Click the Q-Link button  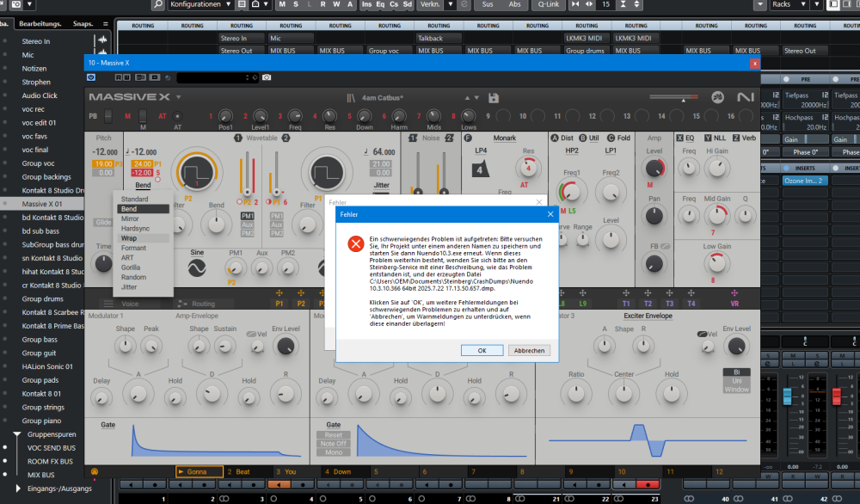tap(549, 4)
